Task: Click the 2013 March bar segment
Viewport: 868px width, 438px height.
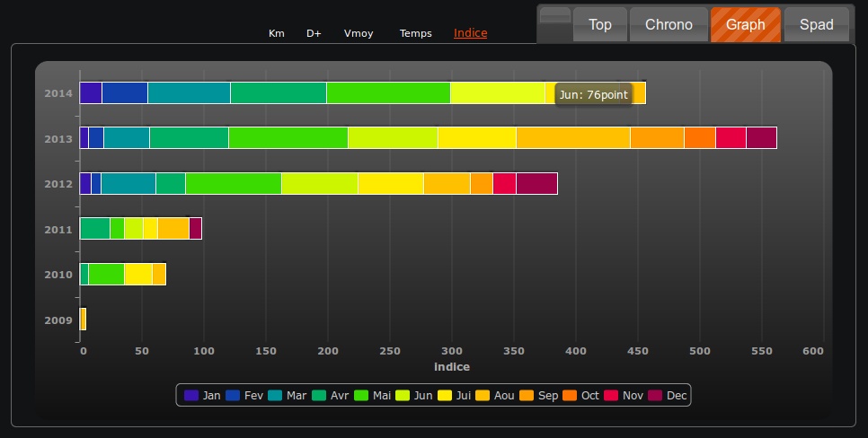Action: (127, 137)
